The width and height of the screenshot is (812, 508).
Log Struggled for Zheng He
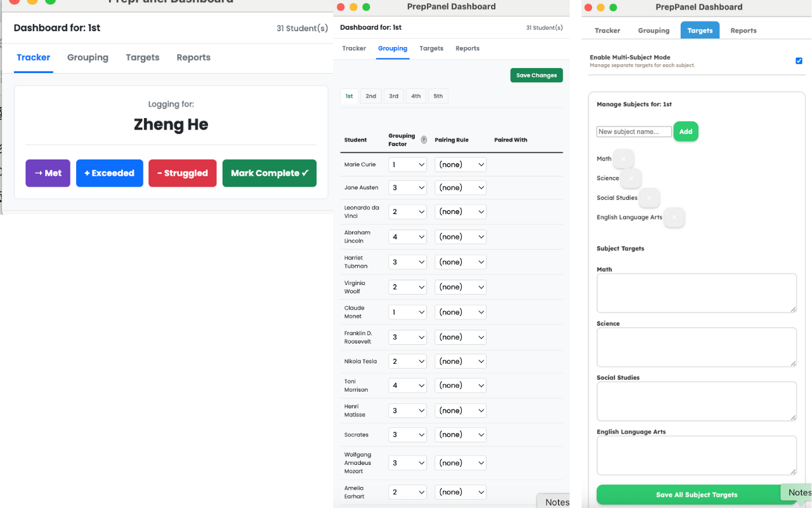(x=182, y=173)
